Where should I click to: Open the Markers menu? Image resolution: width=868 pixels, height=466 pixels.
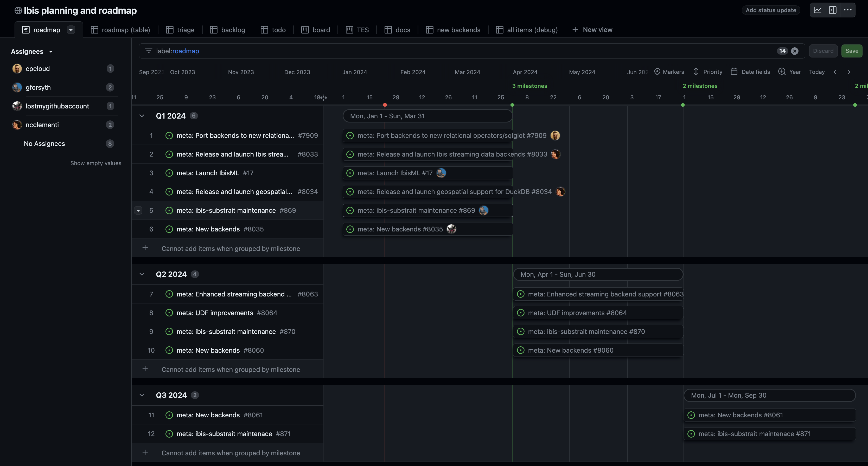point(669,72)
